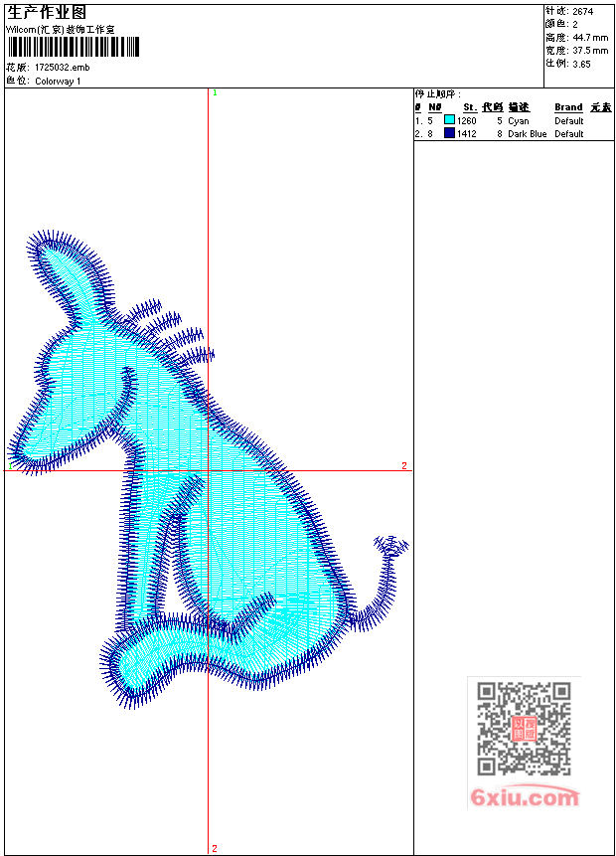Image resolution: width=616 pixels, height=856 pixels.
Task: Click the 'Colorway 1' colorway label
Action: coord(58,82)
